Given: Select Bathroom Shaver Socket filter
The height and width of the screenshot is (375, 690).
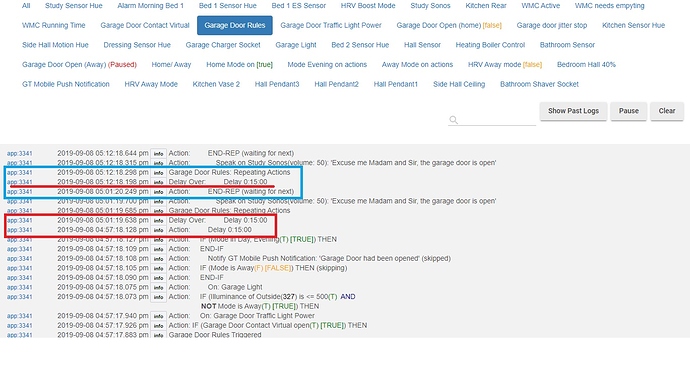Looking at the screenshot, I should [539, 84].
